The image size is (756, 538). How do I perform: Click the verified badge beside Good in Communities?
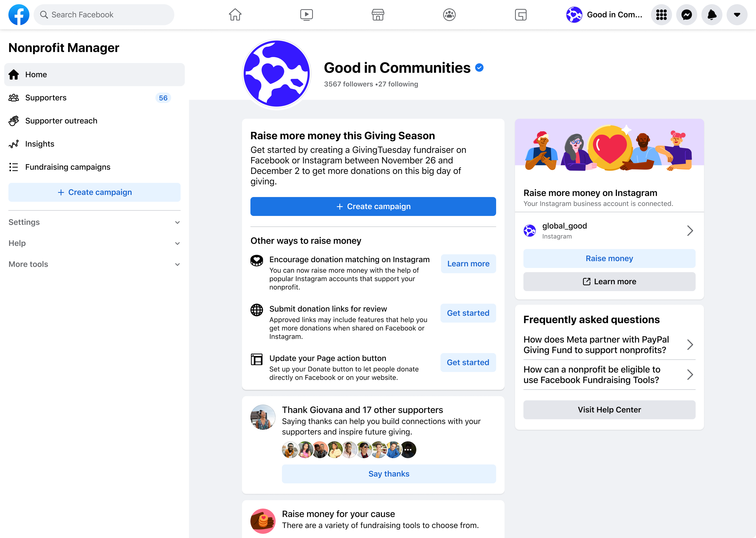479,68
